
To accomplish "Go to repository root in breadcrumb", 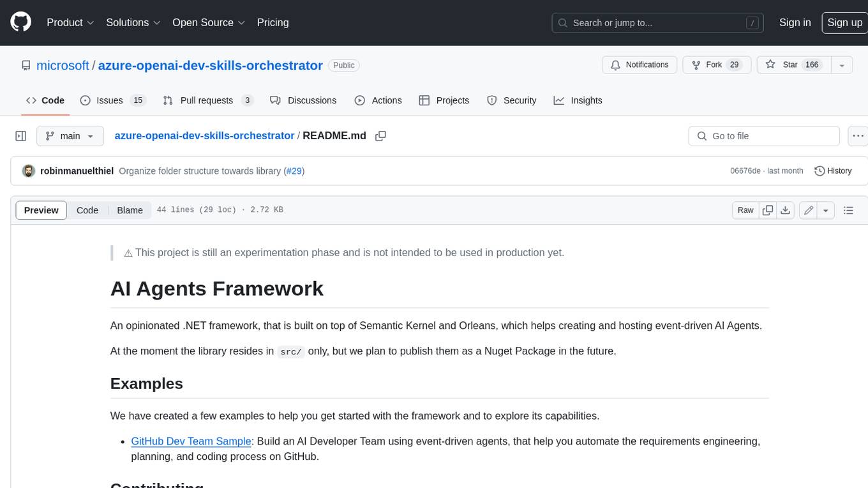I will (x=204, y=136).
